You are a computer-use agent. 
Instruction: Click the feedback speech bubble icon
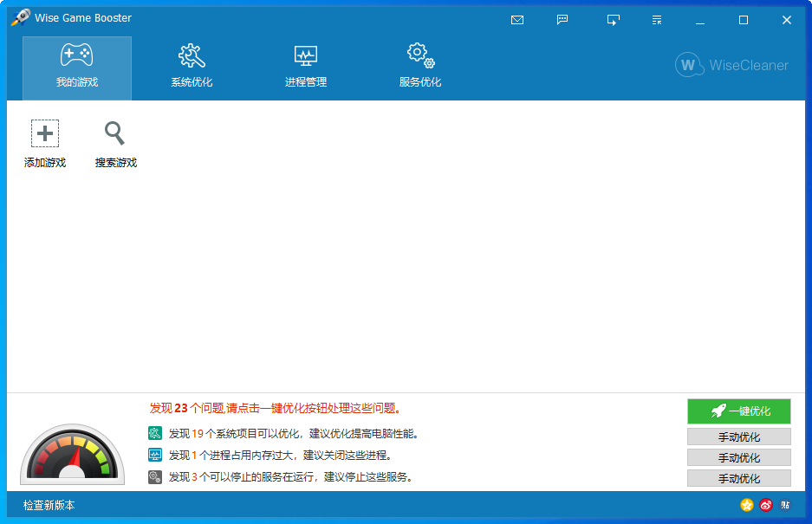point(562,19)
